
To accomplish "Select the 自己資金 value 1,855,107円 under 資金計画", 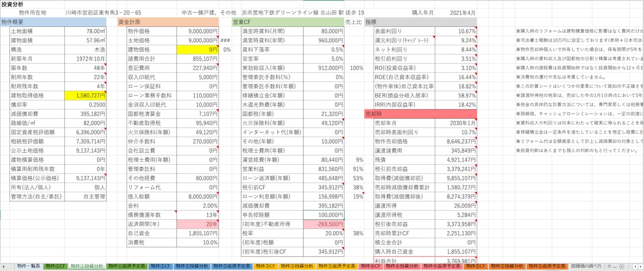I will coord(196,233).
